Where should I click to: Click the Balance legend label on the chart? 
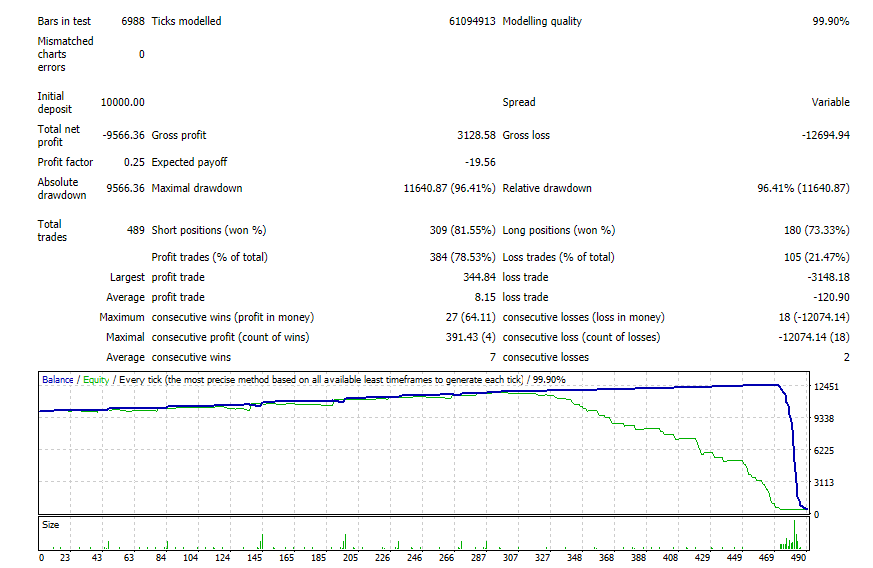click(58, 380)
